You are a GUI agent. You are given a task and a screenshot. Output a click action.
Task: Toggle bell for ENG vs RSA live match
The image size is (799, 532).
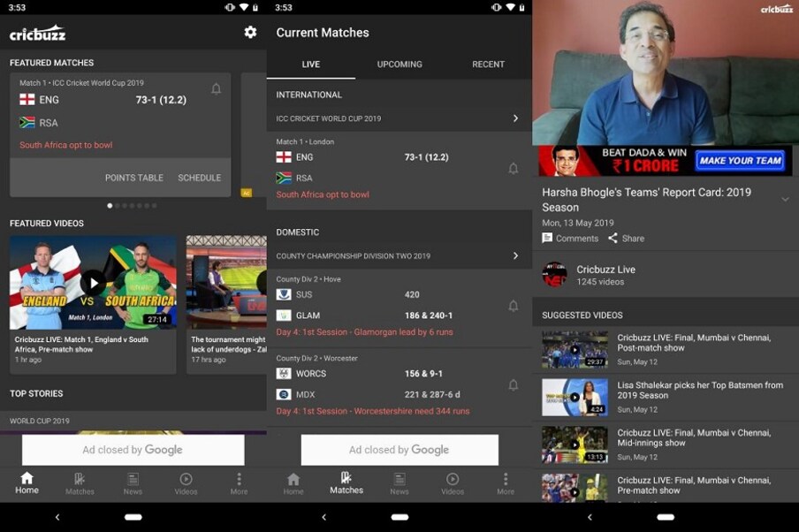[x=514, y=168]
